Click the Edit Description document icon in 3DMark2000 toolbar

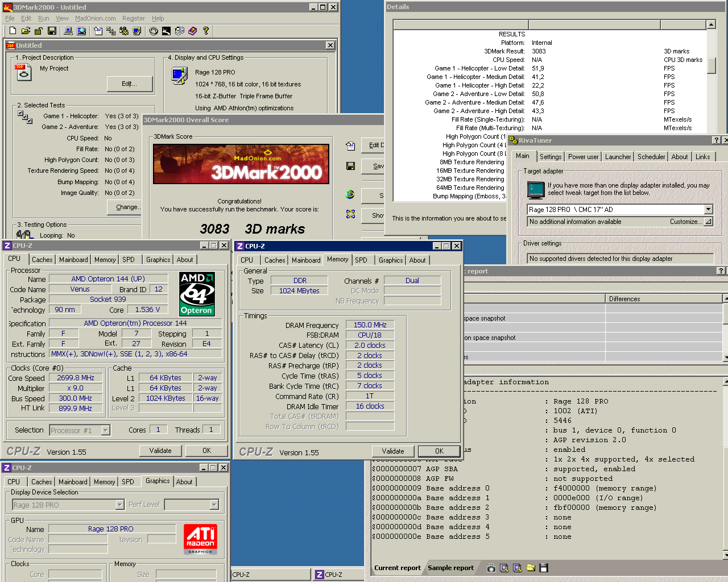tap(98, 31)
